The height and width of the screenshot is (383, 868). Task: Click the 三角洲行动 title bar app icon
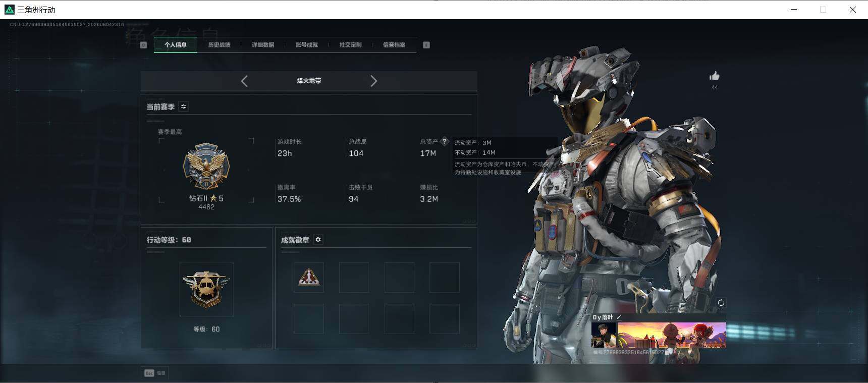pos(9,10)
